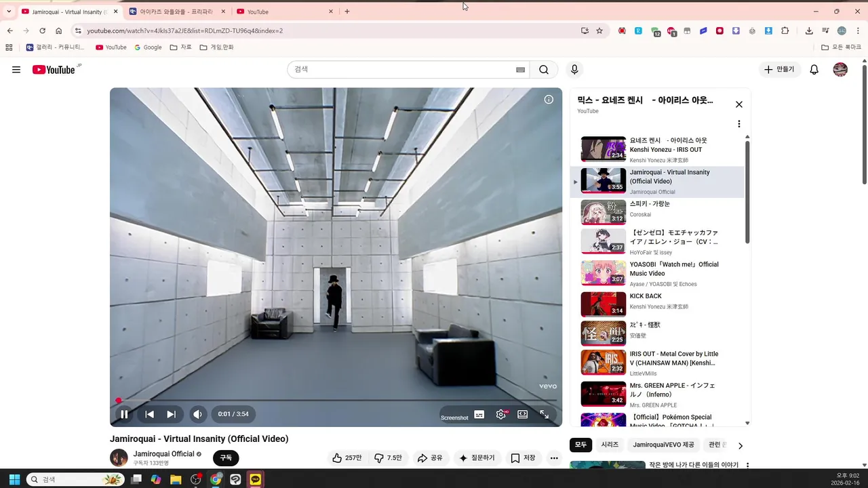868x488 pixels.
Task: Click the Jamiroquai channel avatar
Action: (x=119, y=457)
